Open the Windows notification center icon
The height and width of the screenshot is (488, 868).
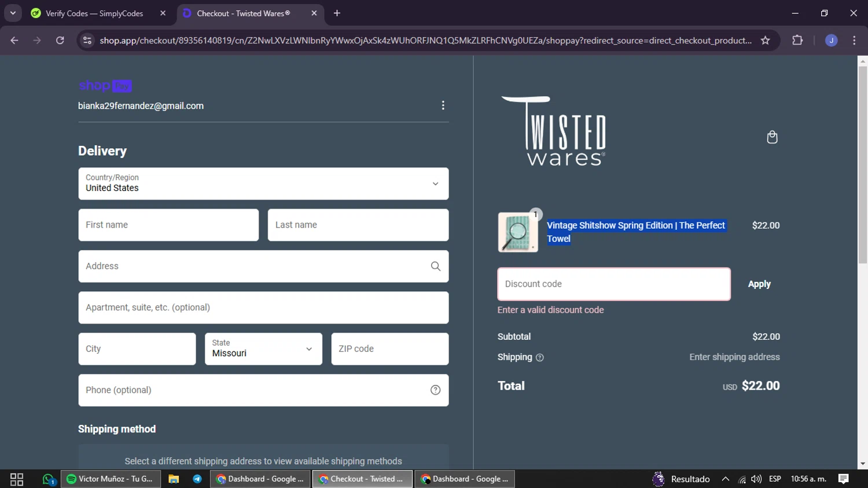(844, 479)
